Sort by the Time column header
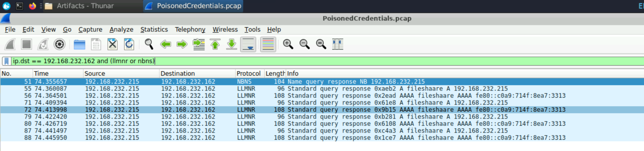644x151 pixels. pos(58,73)
